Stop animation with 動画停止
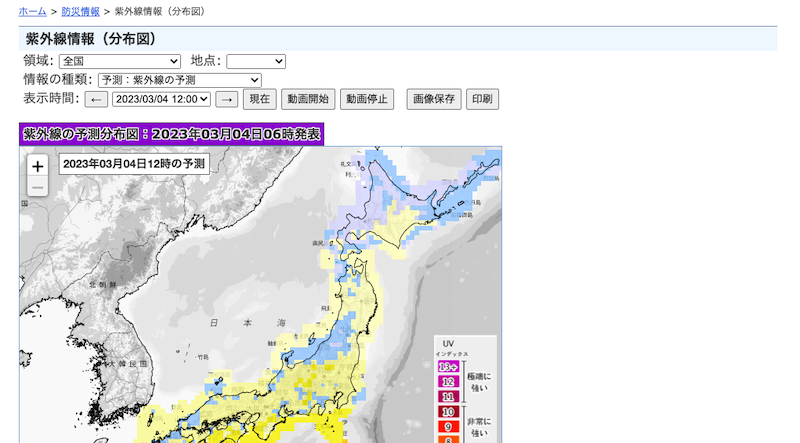 (x=367, y=99)
